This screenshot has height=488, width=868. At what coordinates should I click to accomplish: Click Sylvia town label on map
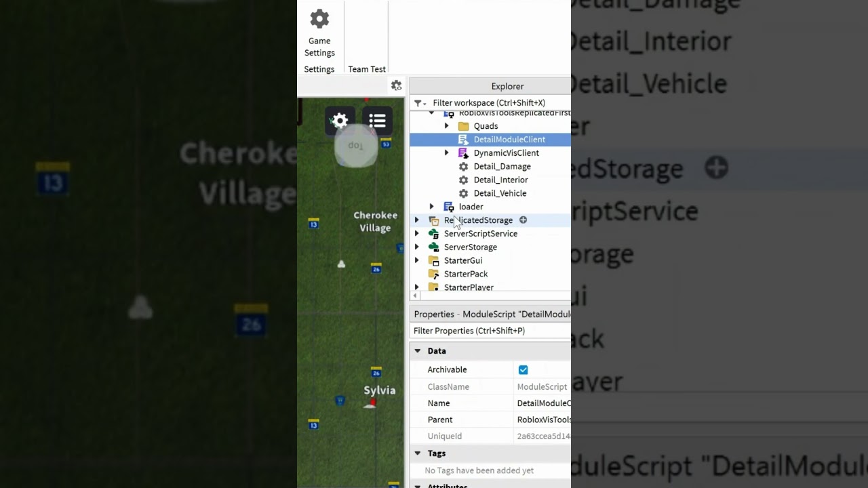[379, 390]
